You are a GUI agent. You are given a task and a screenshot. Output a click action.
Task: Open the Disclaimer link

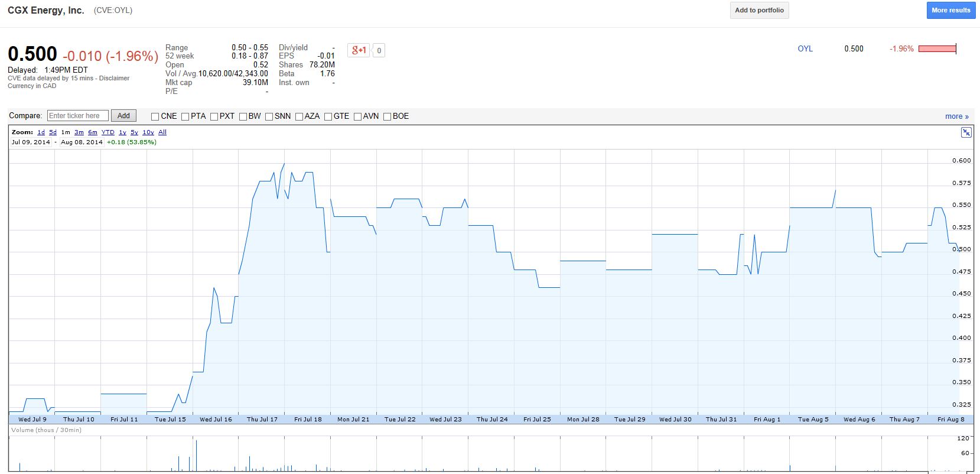tap(114, 78)
